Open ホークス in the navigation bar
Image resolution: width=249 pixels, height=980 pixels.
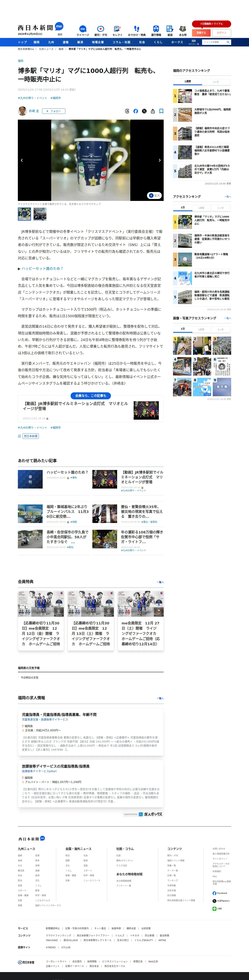click(177, 42)
